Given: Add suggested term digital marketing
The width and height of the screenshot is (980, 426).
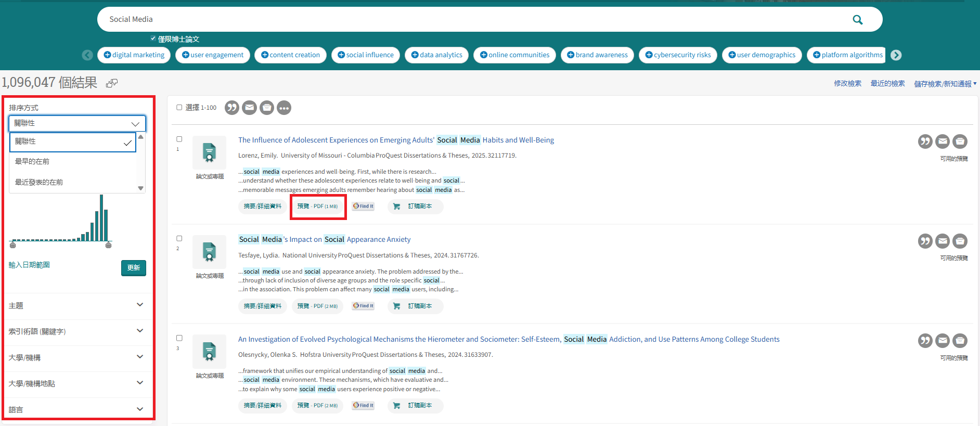Looking at the screenshot, I should [x=134, y=55].
